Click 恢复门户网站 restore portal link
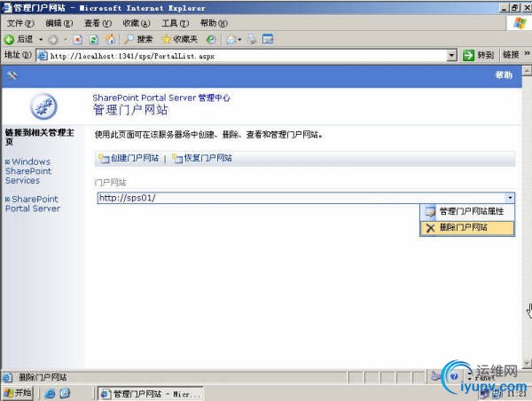Viewport: 532px width, 401px height. point(208,158)
